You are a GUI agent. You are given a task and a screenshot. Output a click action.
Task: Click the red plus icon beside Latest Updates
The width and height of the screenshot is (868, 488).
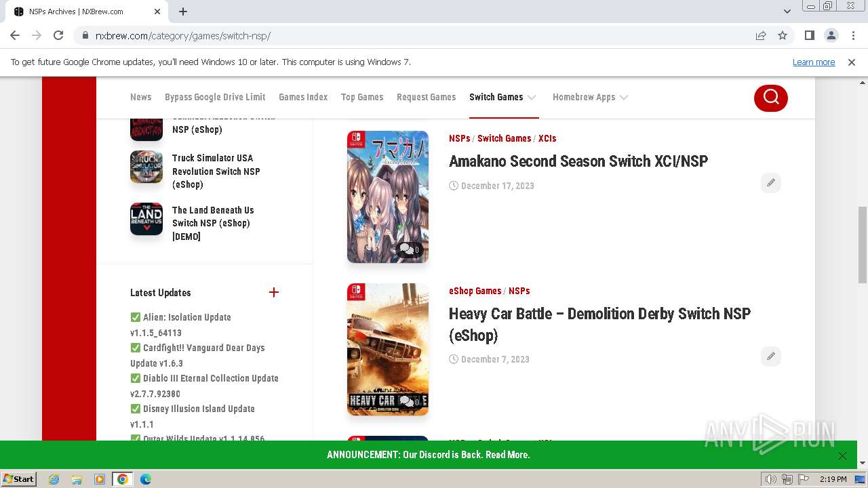pos(274,293)
